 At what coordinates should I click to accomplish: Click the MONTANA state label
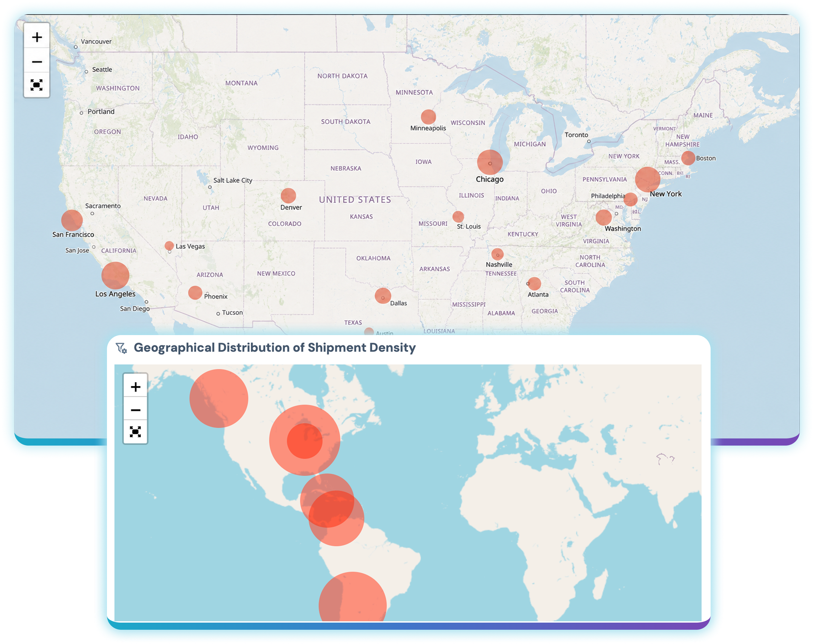pos(241,83)
